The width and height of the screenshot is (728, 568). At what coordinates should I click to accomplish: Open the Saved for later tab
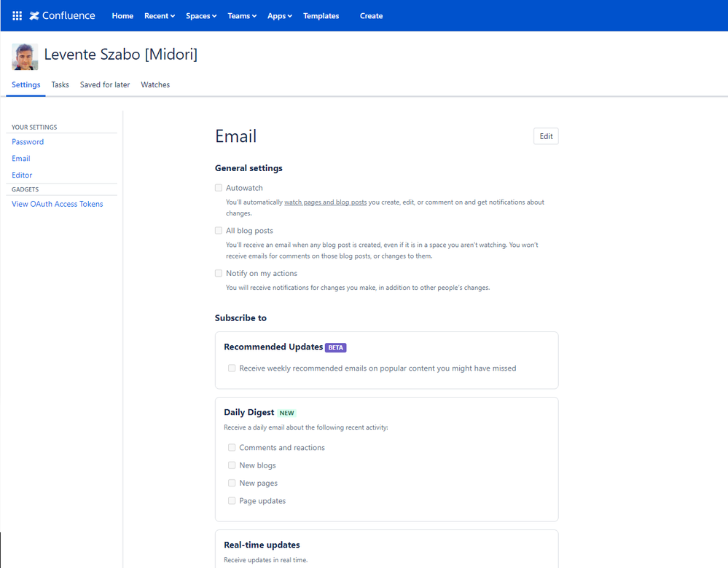105,84
